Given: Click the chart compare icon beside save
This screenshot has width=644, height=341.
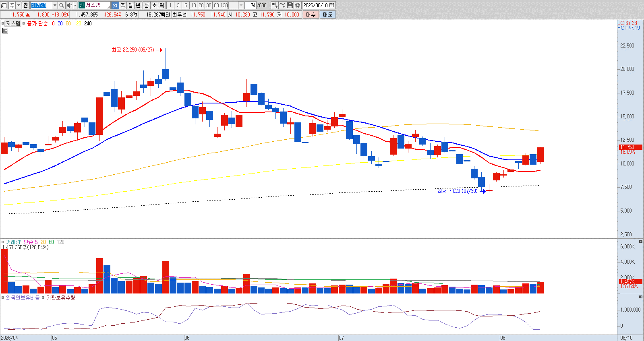Looking at the screenshot, I should coord(282,5).
